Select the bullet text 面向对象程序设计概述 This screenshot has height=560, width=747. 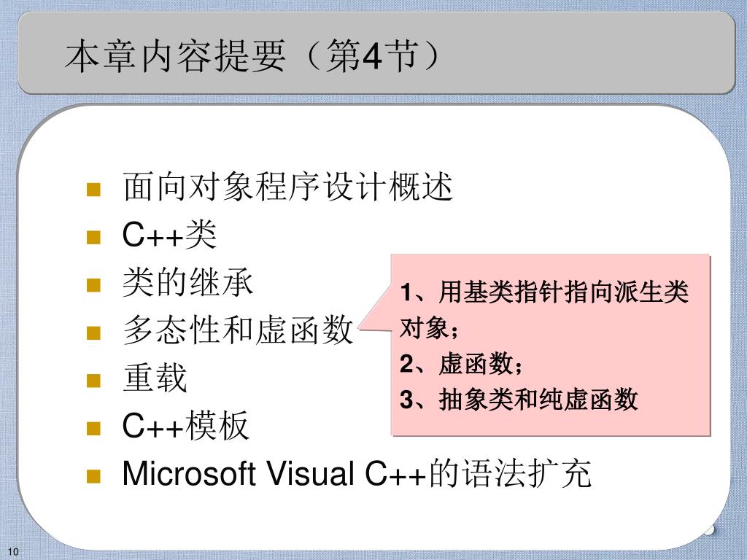tap(287, 187)
